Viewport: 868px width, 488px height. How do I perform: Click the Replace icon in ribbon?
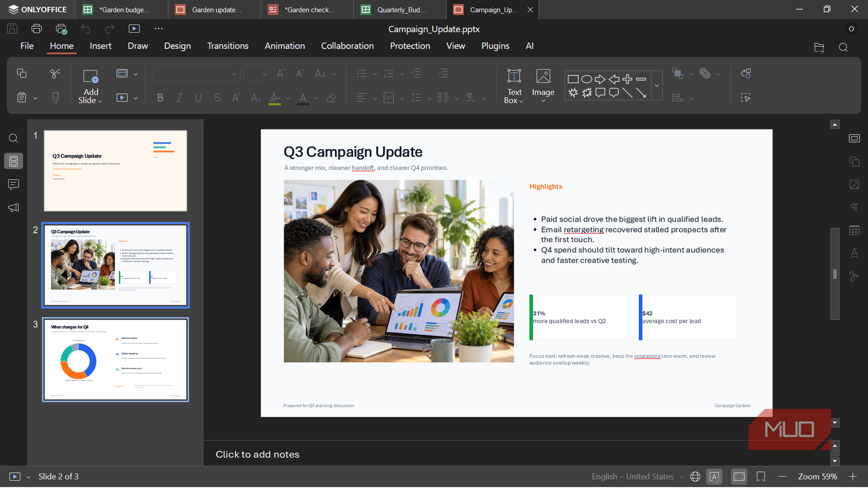746,73
